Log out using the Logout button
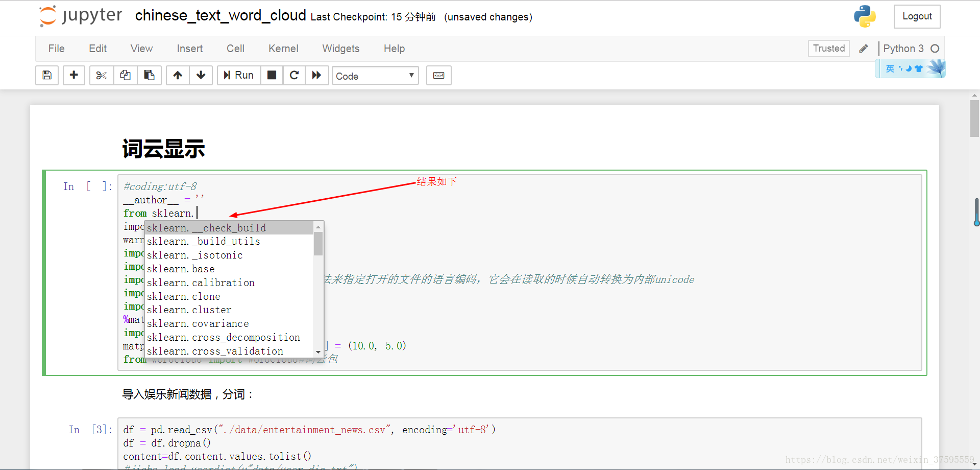980x470 pixels. click(x=917, y=16)
